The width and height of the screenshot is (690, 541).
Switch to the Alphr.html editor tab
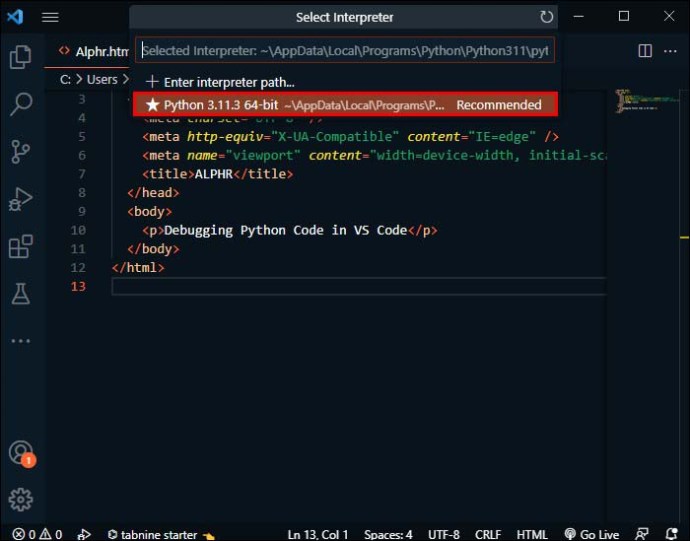[95, 52]
